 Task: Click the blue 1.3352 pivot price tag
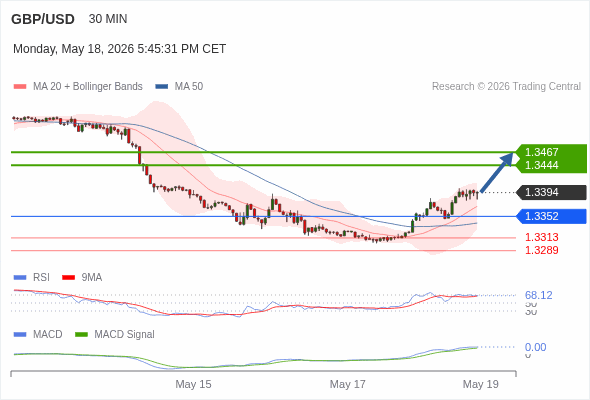[551, 216]
